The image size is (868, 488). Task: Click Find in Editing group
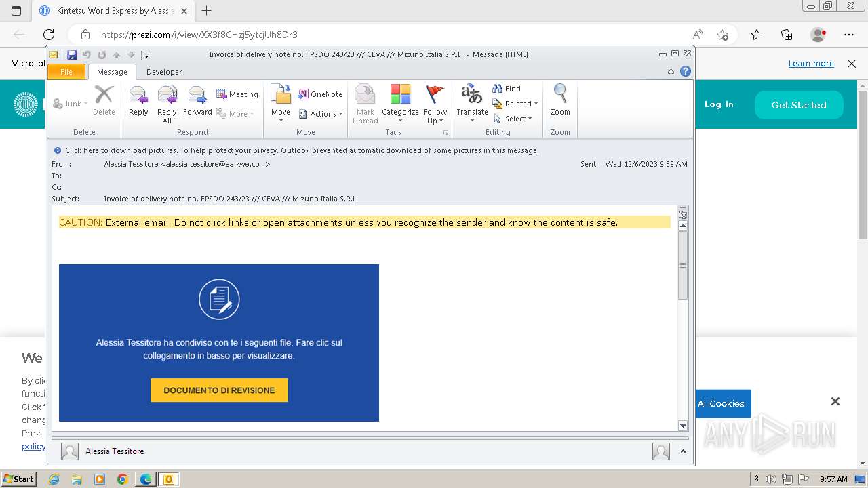[x=507, y=89]
